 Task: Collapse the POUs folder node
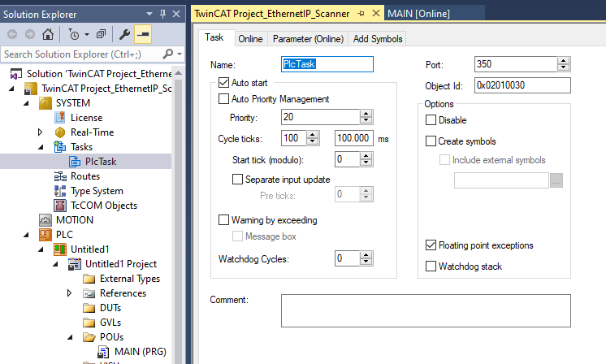point(70,337)
